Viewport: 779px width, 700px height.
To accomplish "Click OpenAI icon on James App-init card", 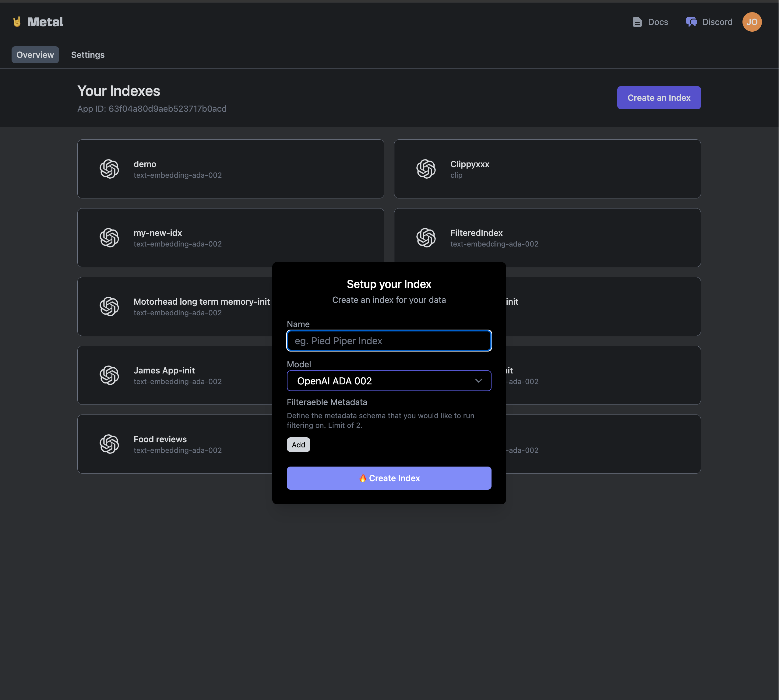I will tap(109, 375).
